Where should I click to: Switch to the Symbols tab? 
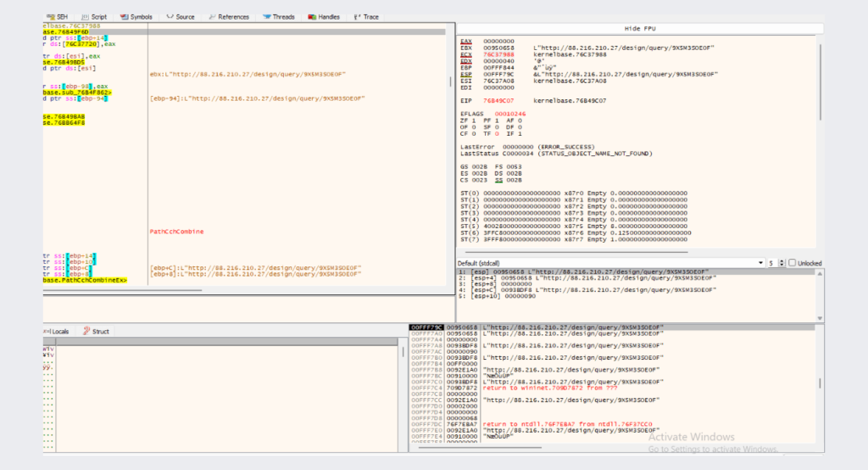136,17
